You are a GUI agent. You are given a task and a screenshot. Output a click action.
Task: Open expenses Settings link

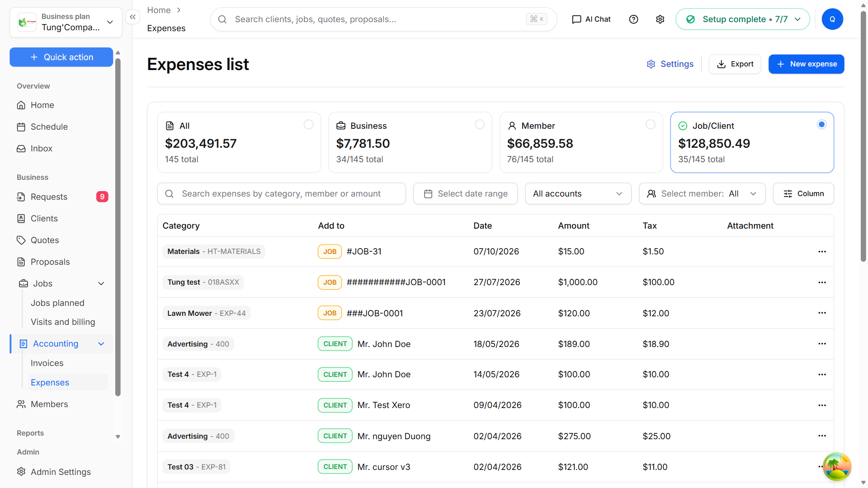pyautogui.click(x=670, y=64)
